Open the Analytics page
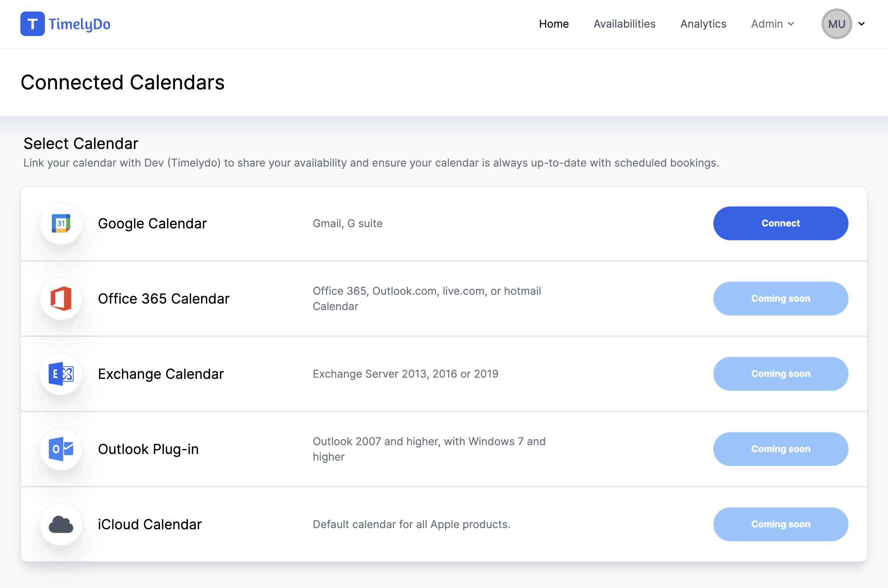The height and width of the screenshot is (588, 888). coord(703,24)
